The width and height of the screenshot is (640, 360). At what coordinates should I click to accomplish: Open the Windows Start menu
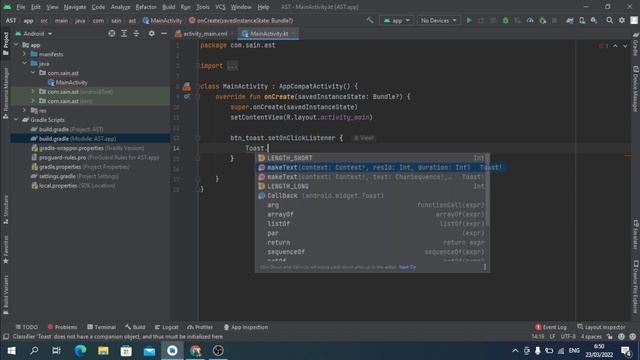[x=11, y=351]
